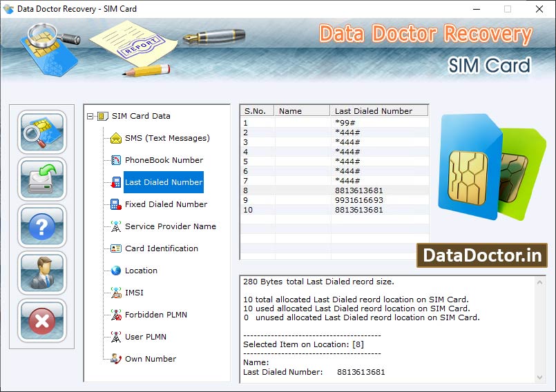
Task: Select highlighted Last Dialed Number item
Action: click(x=164, y=182)
